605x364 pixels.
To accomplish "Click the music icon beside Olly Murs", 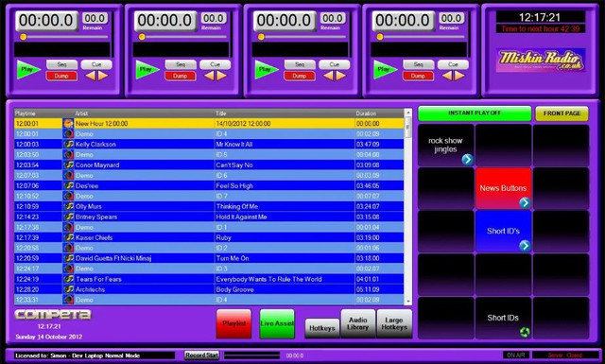I will [x=69, y=206].
